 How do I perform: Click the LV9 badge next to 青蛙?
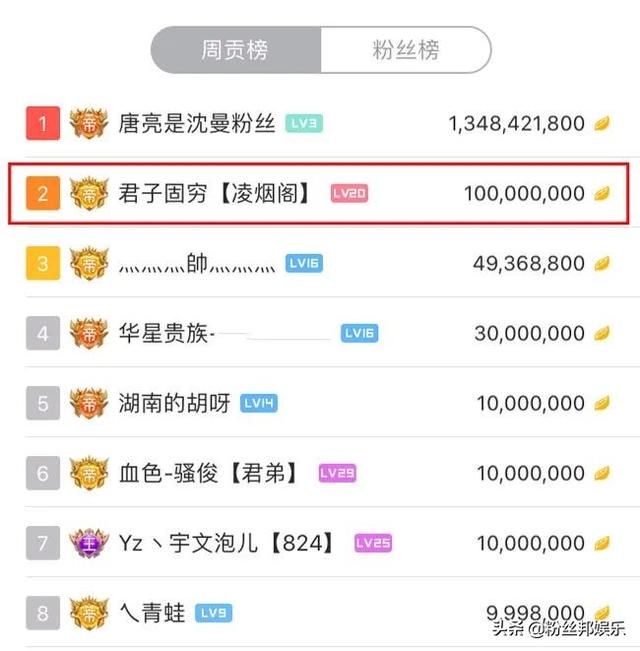[213, 613]
